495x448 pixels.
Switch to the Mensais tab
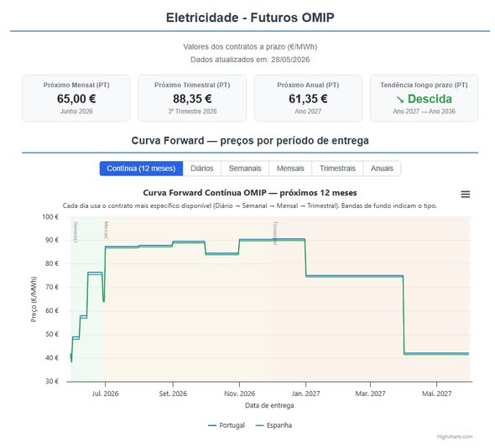coord(290,169)
